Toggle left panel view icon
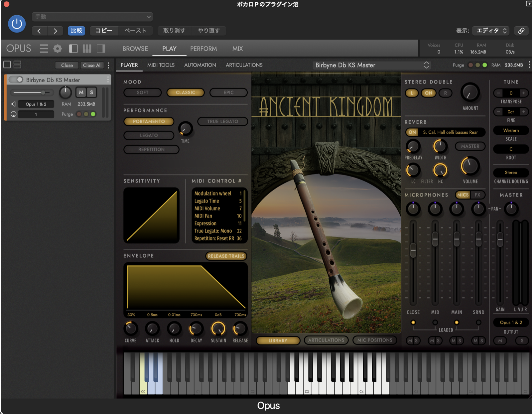Screen dimensions: 532x414 pos(73,49)
